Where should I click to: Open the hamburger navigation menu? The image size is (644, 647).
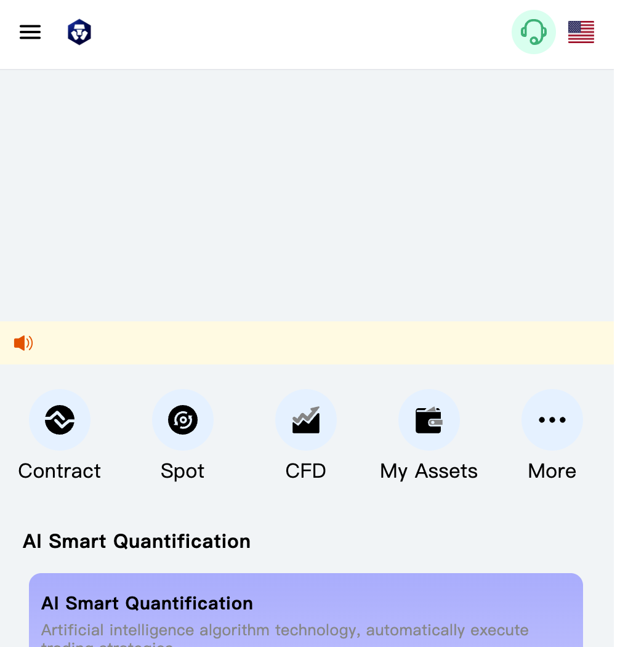(x=30, y=32)
